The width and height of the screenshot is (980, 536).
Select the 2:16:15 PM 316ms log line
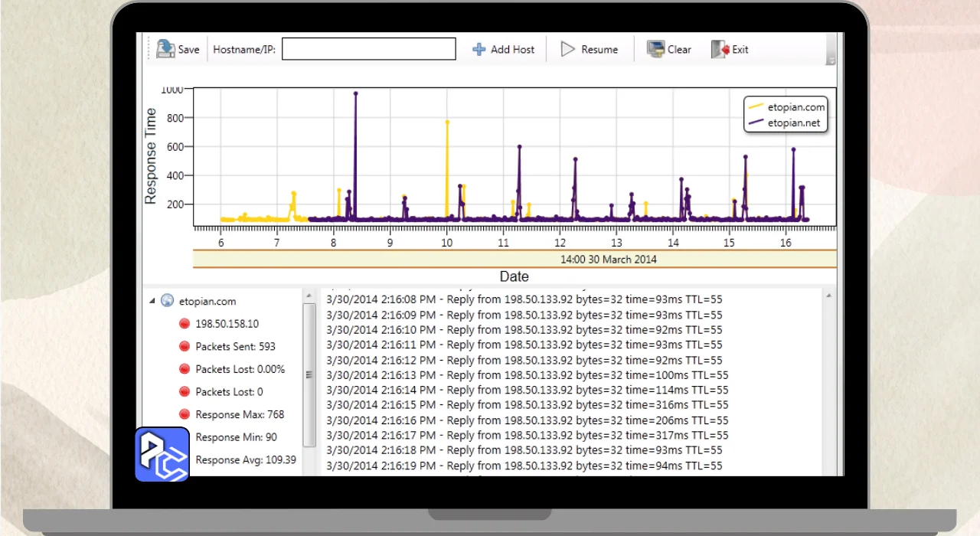coord(527,405)
